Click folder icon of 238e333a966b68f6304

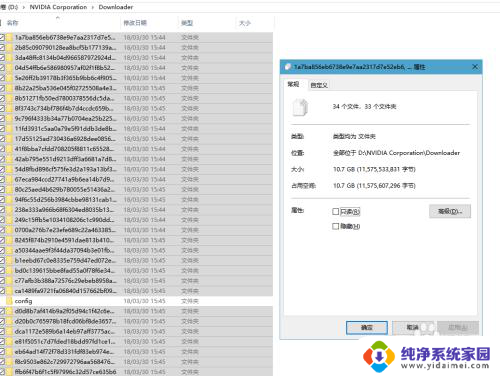click(9, 210)
